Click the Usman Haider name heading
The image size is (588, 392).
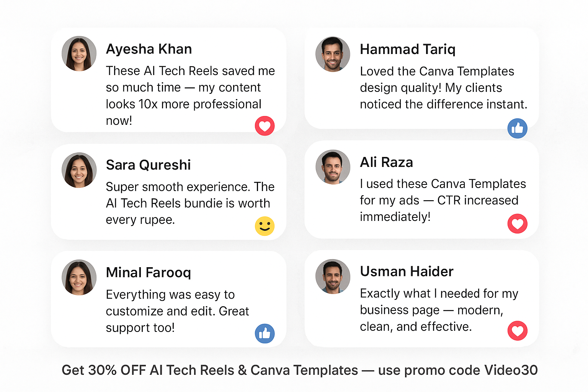coord(407,271)
